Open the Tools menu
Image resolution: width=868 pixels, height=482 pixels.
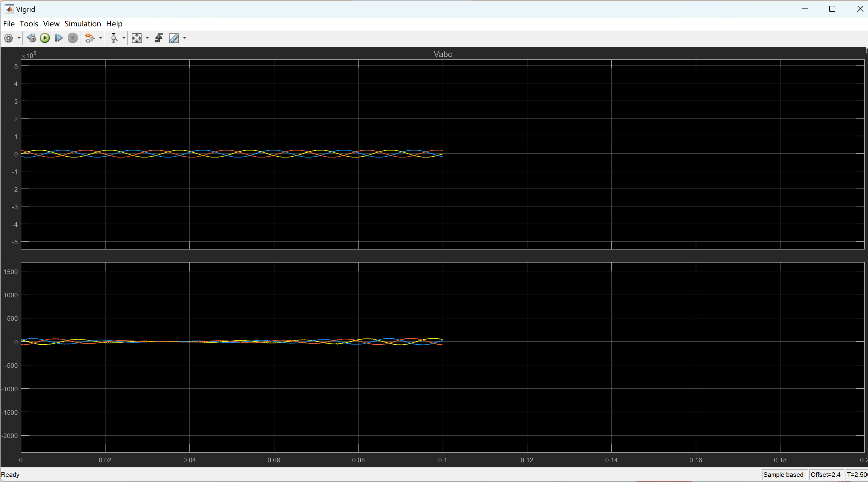29,24
